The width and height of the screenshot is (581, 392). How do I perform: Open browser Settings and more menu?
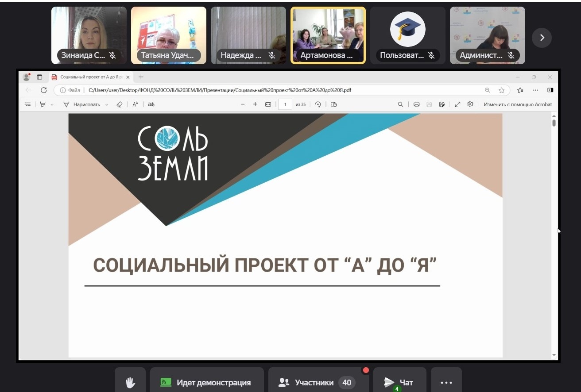pyautogui.click(x=535, y=90)
